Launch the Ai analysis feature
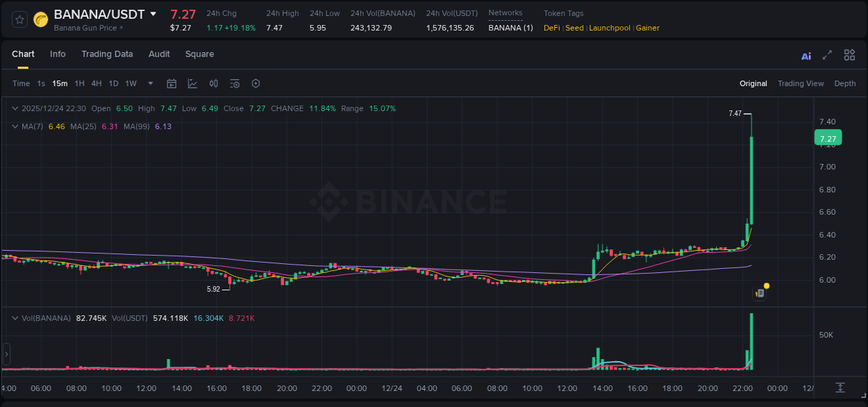 (806, 54)
